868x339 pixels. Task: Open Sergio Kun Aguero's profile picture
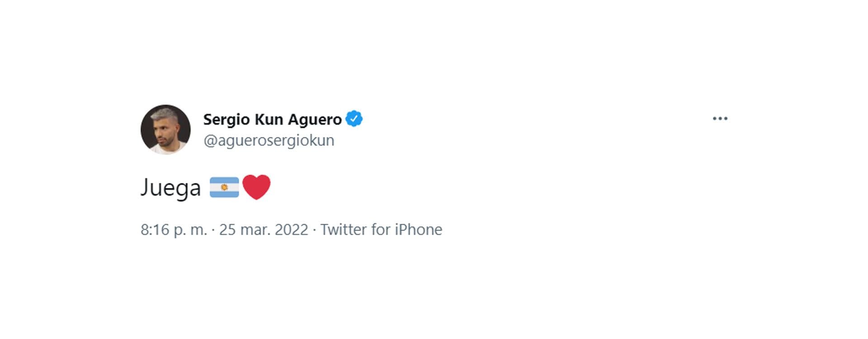[165, 130]
